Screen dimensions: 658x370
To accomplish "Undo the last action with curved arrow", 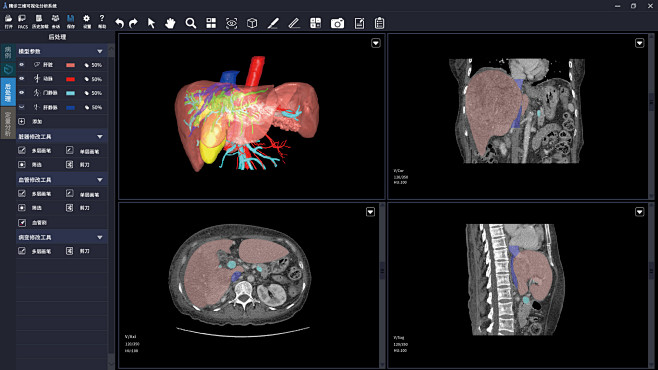I will (120, 23).
